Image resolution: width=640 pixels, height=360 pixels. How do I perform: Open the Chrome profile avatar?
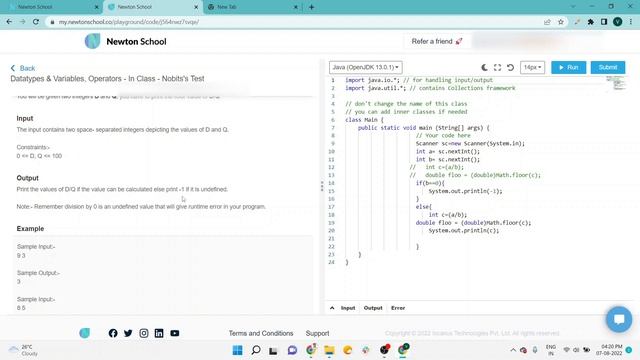618,22
